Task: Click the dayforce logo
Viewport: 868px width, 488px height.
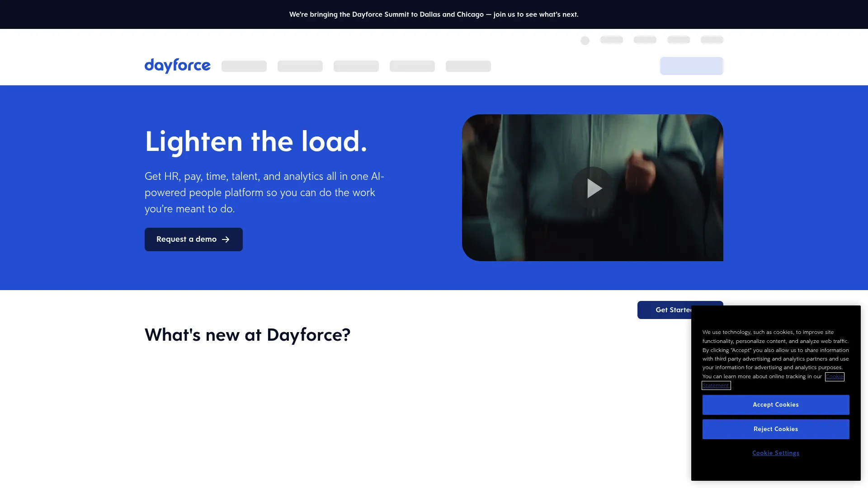Action: (177, 66)
